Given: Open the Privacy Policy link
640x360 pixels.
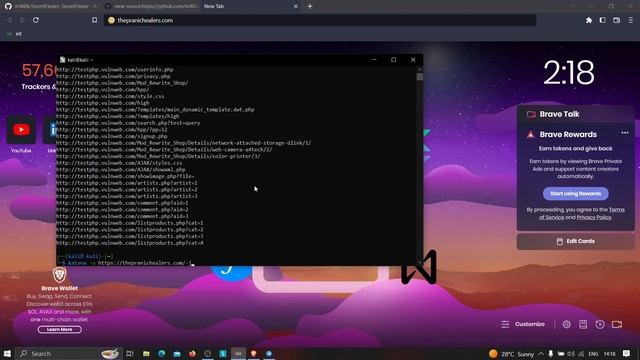Looking at the screenshot, I should coord(594,217).
